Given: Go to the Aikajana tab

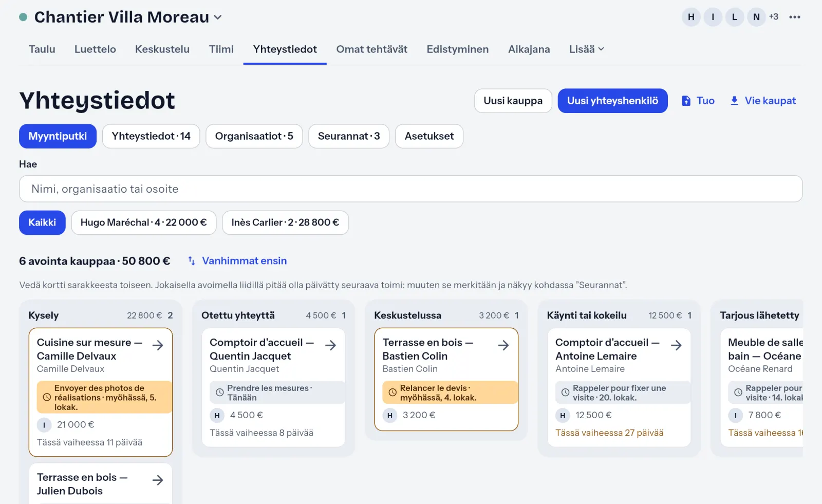Looking at the screenshot, I should tap(529, 49).
